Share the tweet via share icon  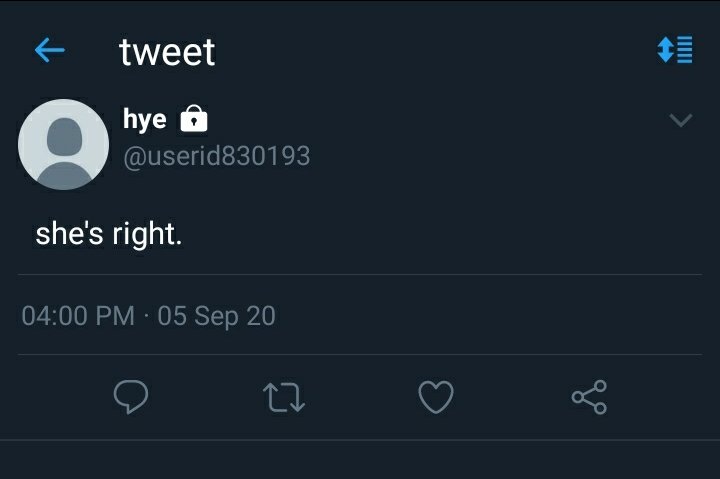[589, 397]
